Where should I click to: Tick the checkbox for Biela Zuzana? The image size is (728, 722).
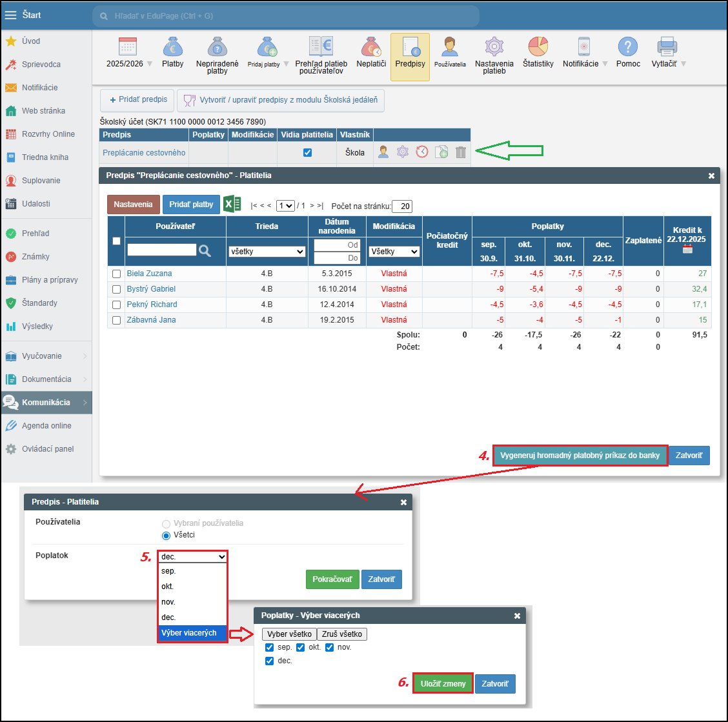pos(117,274)
